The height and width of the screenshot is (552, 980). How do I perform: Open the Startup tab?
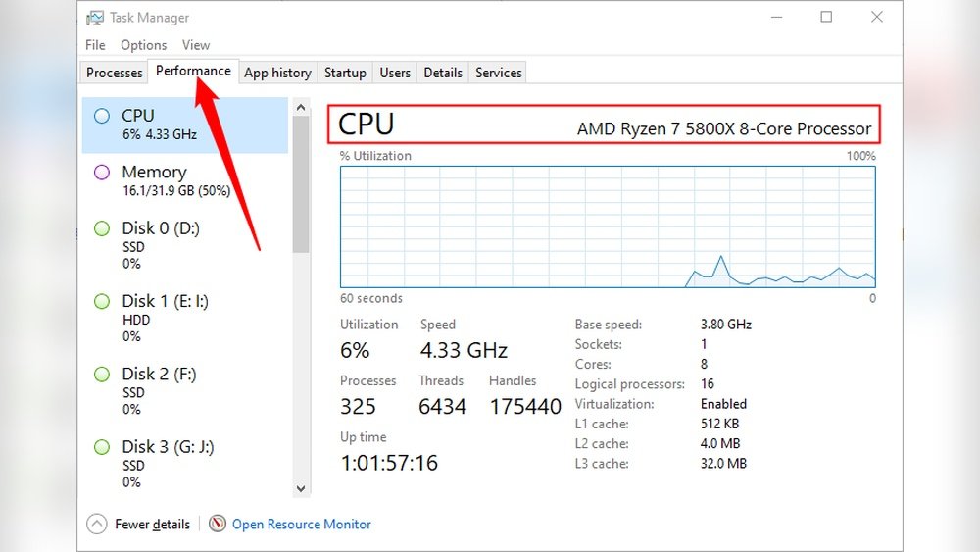click(x=345, y=73)
